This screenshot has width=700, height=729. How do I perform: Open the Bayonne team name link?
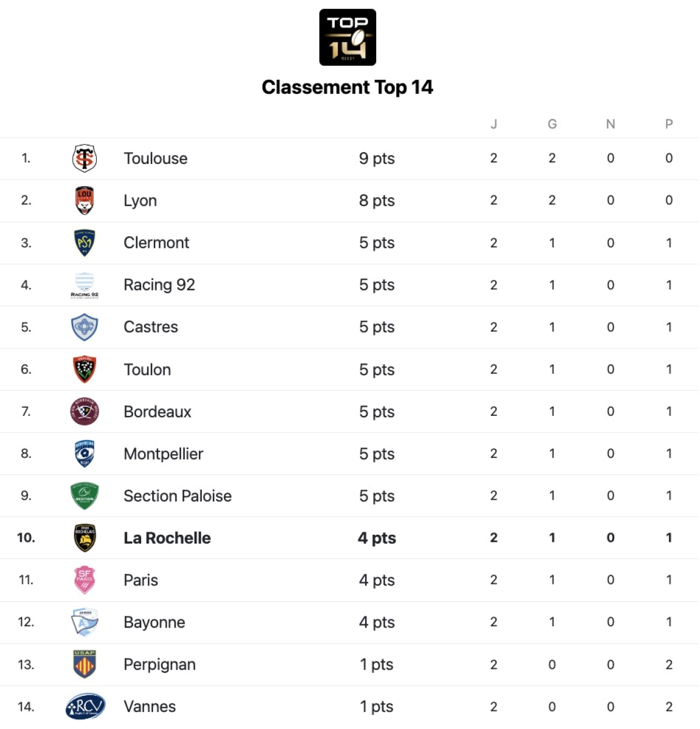154,622
